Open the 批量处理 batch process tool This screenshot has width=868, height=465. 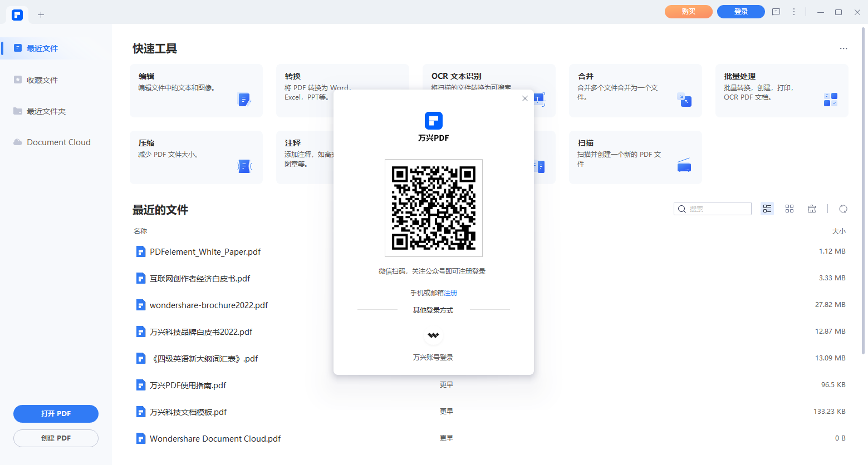(x=781, y=90)
